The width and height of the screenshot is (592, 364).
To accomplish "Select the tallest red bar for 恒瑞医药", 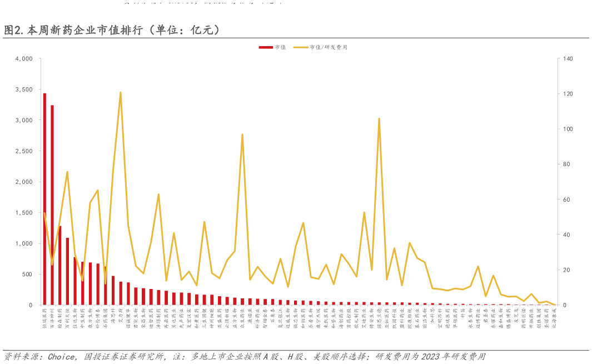I will [44, 200].
